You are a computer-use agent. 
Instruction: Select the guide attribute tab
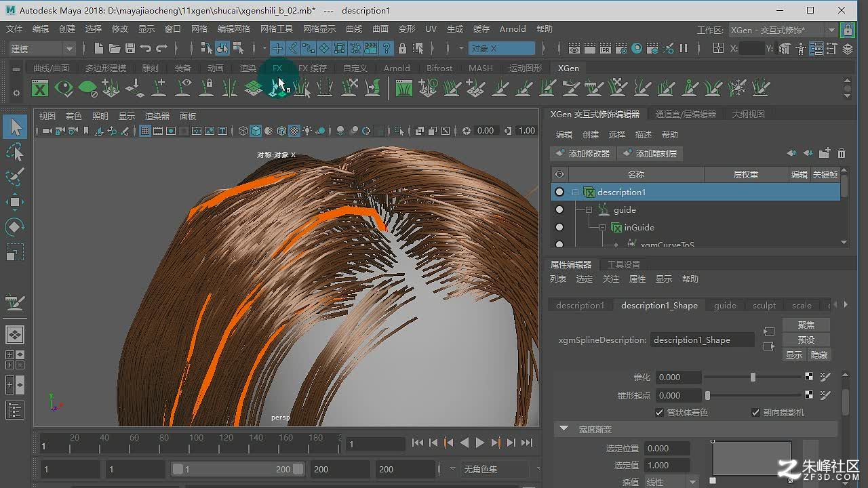click(725, 305)
